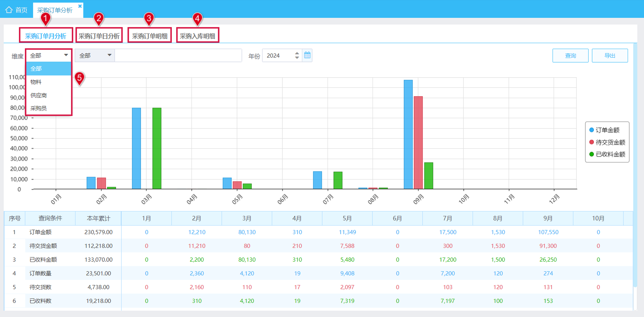Screen dimensions: 644x317
Task: Click the 230,579.00 total cell
Action: [x=98, y=232]
